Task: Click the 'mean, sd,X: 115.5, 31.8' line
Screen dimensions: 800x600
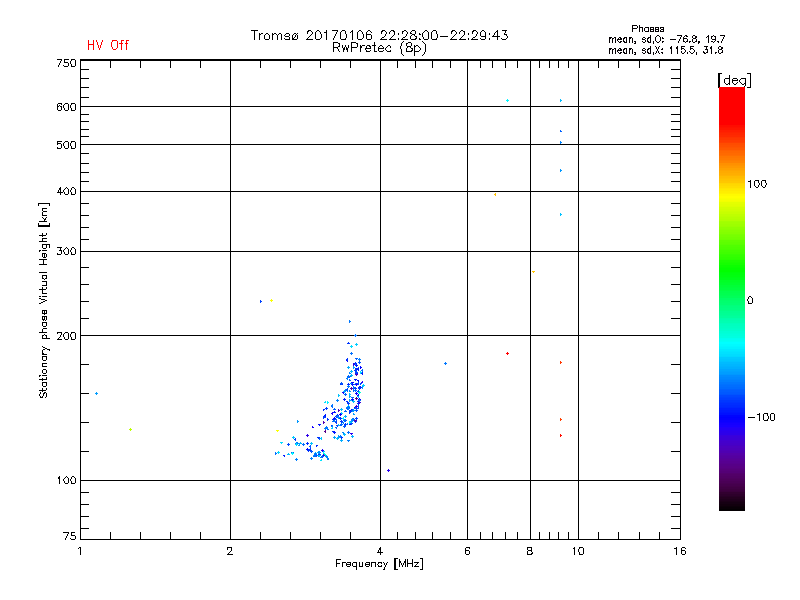Action: tap(665, 50)
